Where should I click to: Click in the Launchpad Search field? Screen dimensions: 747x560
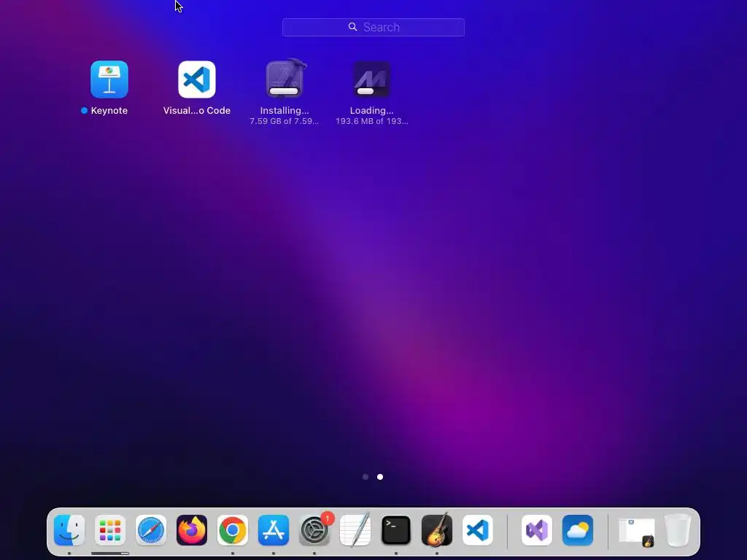coord(373,27)
